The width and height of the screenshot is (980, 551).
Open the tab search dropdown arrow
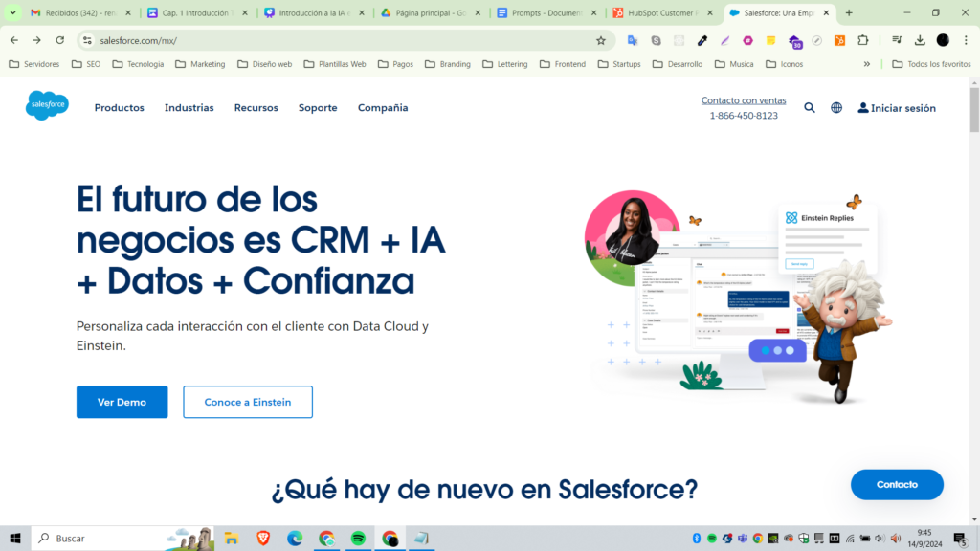pyautogui.click(x=13, y=12)
